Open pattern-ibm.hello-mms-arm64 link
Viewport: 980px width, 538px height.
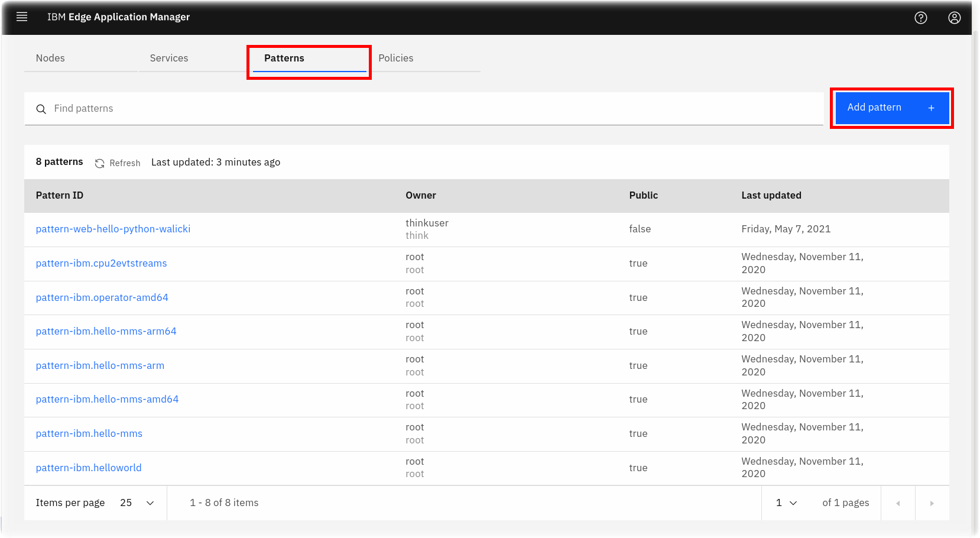click(106, 331)
